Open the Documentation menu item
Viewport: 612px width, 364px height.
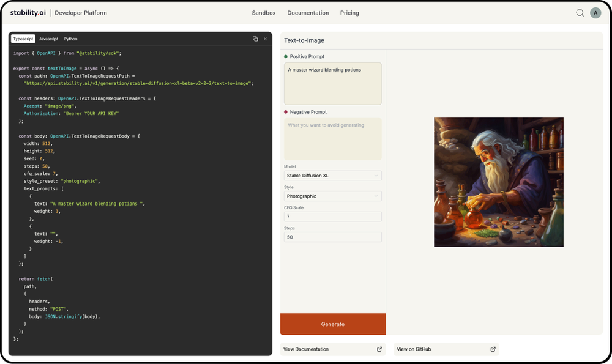pos(308,13)
